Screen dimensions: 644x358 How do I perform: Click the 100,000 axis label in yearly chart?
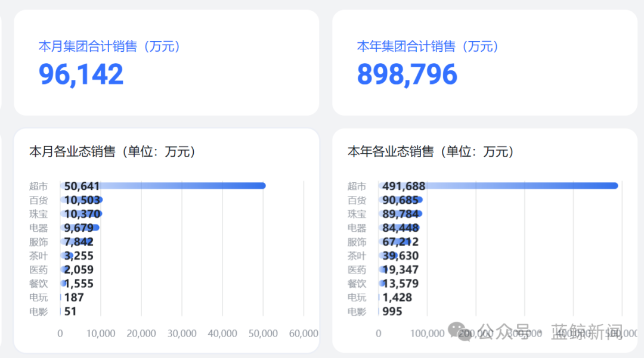click(x=427, y=334)
